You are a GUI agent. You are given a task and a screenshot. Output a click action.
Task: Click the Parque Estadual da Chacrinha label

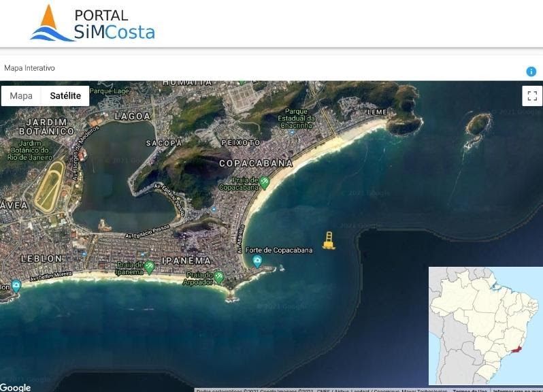coord(297,118)
